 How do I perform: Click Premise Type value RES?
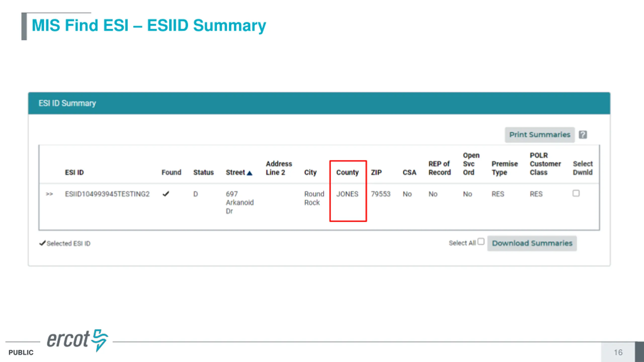coord(498,194)
